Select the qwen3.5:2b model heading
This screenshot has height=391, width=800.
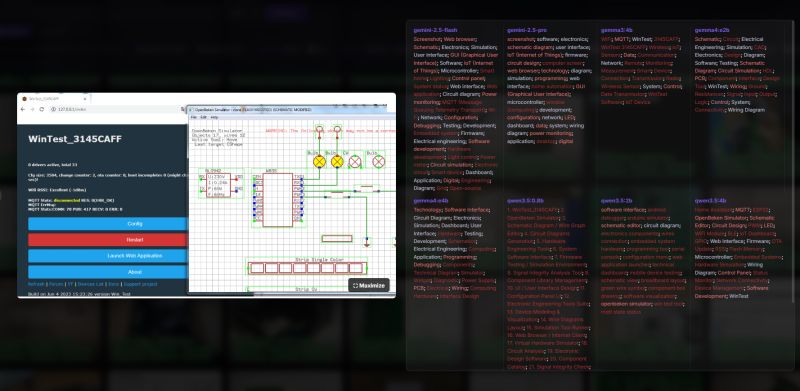coord(616,201)
